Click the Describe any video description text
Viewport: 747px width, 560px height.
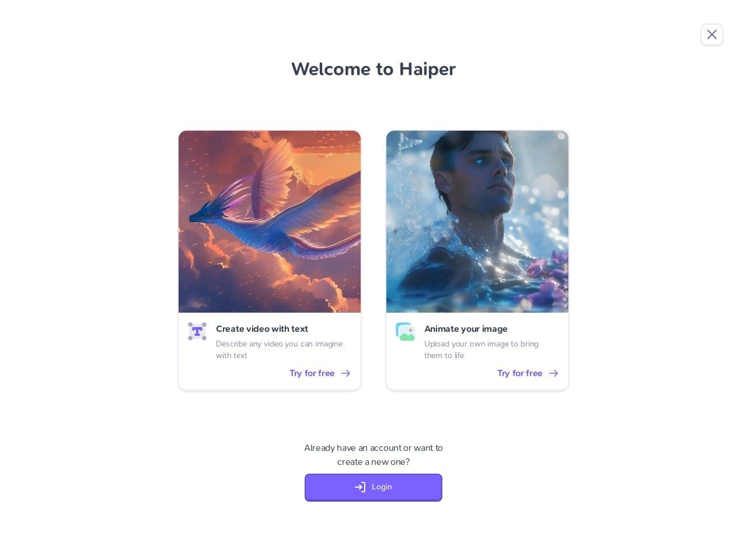(x=280, y=349)
